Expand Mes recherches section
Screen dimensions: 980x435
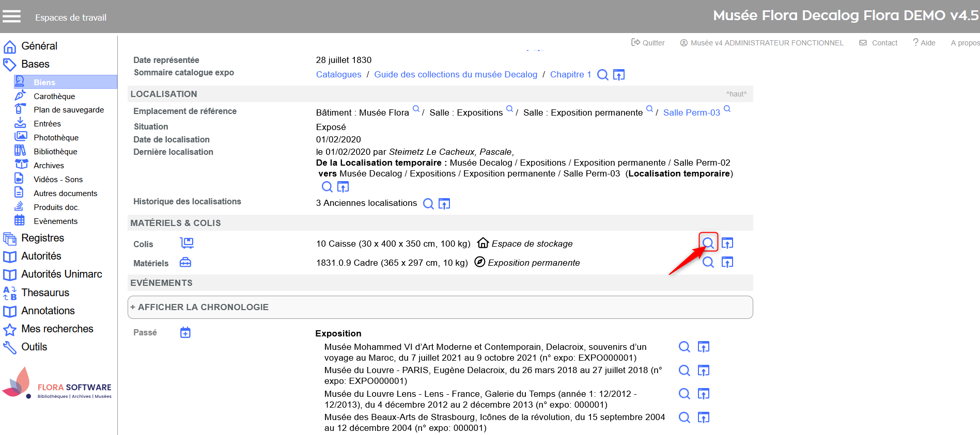pos(57,329)
